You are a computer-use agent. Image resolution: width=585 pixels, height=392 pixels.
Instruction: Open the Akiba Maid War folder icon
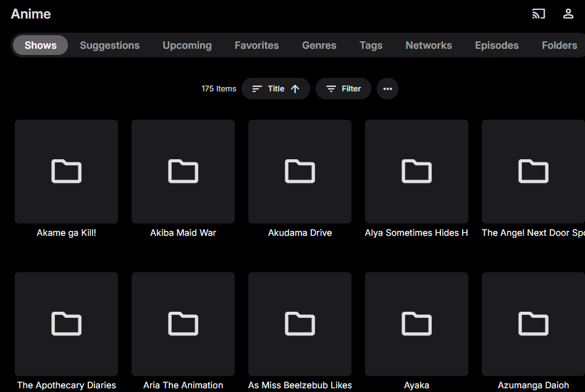point(183,172)
